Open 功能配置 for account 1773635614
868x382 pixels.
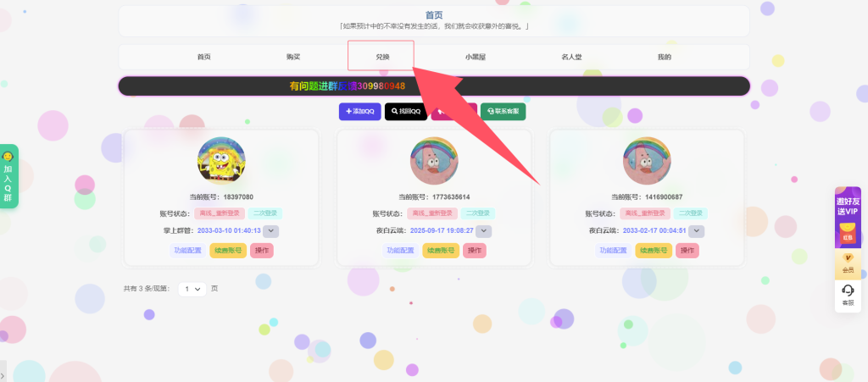click(401, 251)
